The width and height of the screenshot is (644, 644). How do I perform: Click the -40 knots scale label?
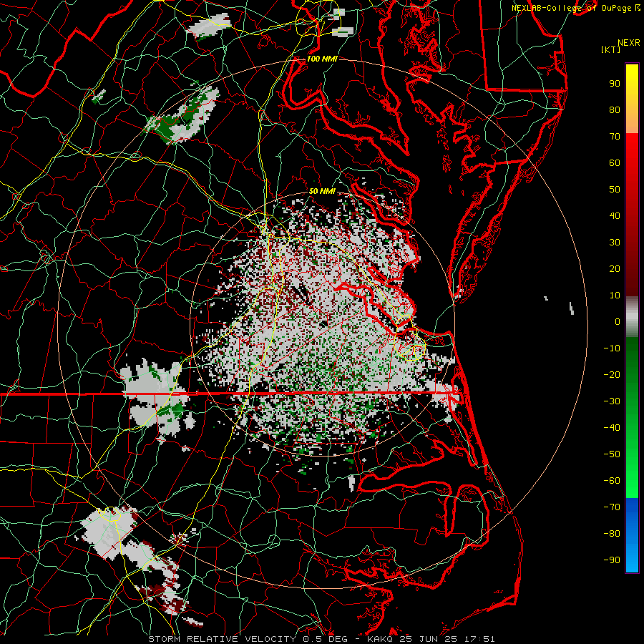click(612, 428)
